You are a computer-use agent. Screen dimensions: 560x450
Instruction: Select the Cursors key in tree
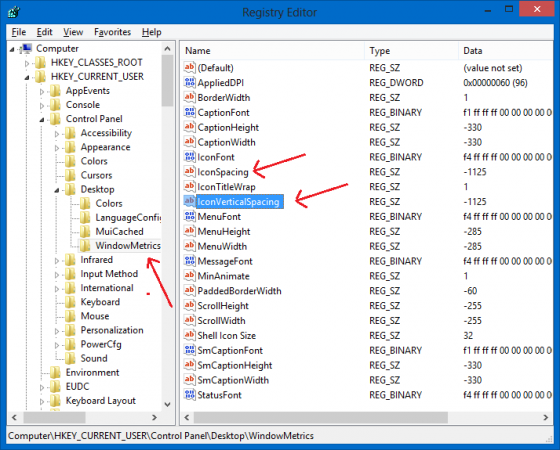pyautogui.click(x=96, y=175)
